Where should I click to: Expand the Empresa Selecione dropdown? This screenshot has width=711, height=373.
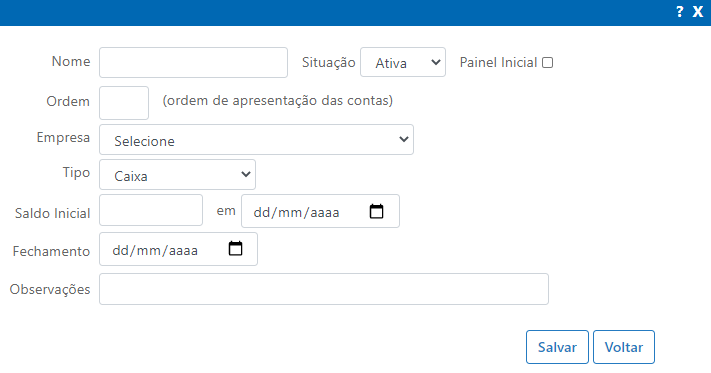(x=256, y=140)
